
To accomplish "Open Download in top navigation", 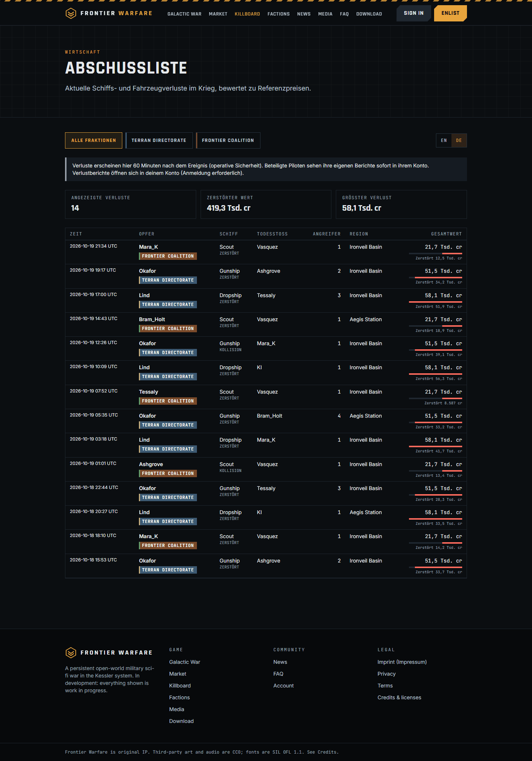I will 369,14.
